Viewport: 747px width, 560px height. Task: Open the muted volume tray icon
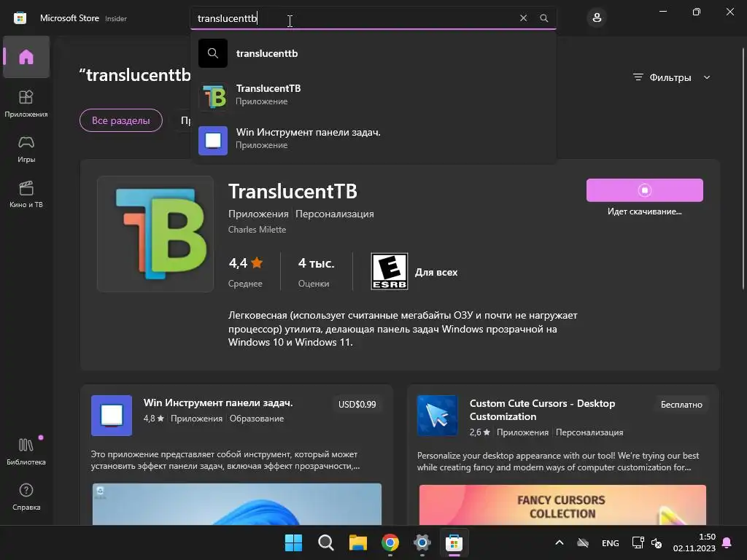[x=657, y=542]
